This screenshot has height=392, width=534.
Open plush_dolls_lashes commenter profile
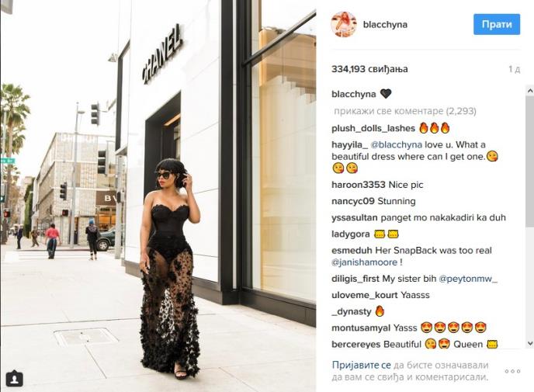pyautogui.click(x=373, y=128)
